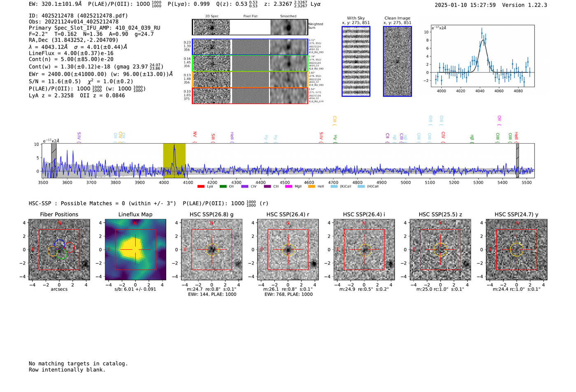Select the Obs: 20221124v014_4025212478 line
Screen dimensions: 576x392
click(74, 21)
